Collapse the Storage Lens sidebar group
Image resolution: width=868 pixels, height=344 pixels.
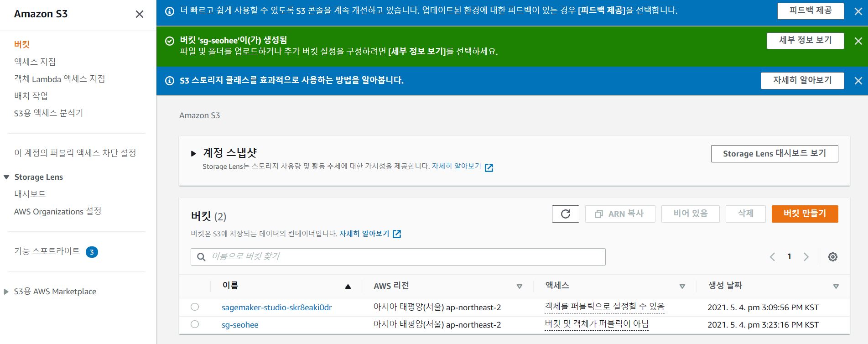click(x=6, y=177)
